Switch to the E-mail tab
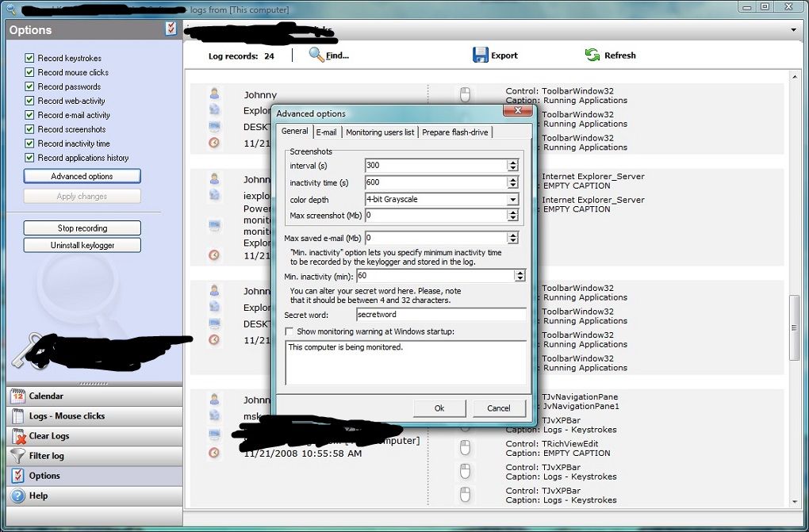The height and width of the screenshot is (532, 809). 326,132
